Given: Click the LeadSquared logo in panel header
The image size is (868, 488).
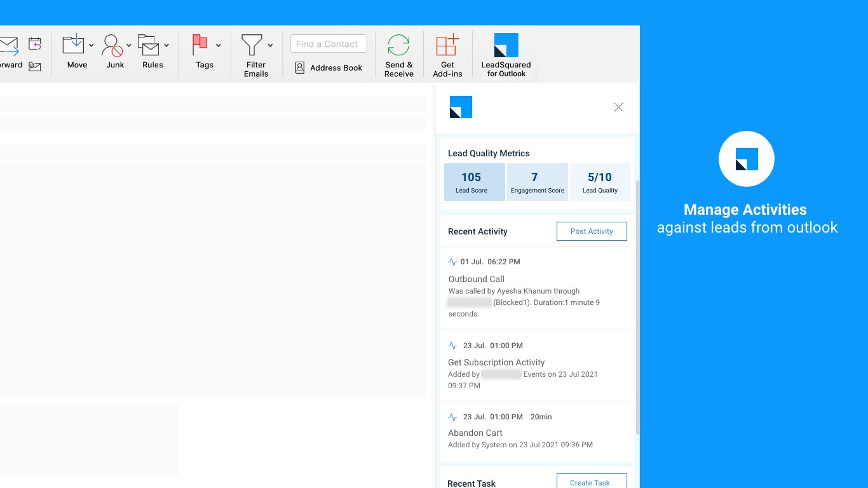Looking at the screenshot, I should pyautogui.click(x=461, y=107).
